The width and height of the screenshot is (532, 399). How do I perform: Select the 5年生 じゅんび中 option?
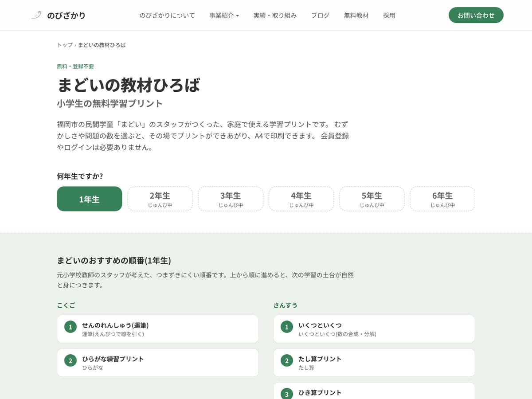pyautogui.click(x=372, y=199)
